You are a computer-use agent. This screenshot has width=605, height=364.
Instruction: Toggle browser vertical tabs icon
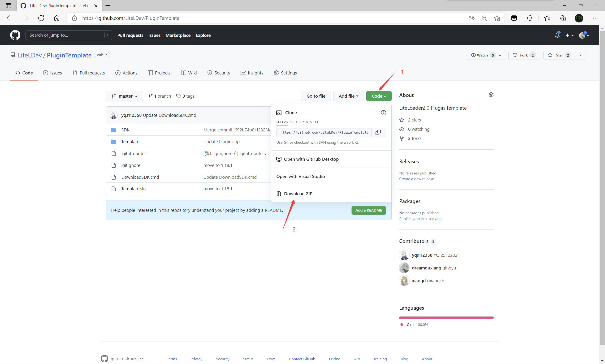[8, 5]
